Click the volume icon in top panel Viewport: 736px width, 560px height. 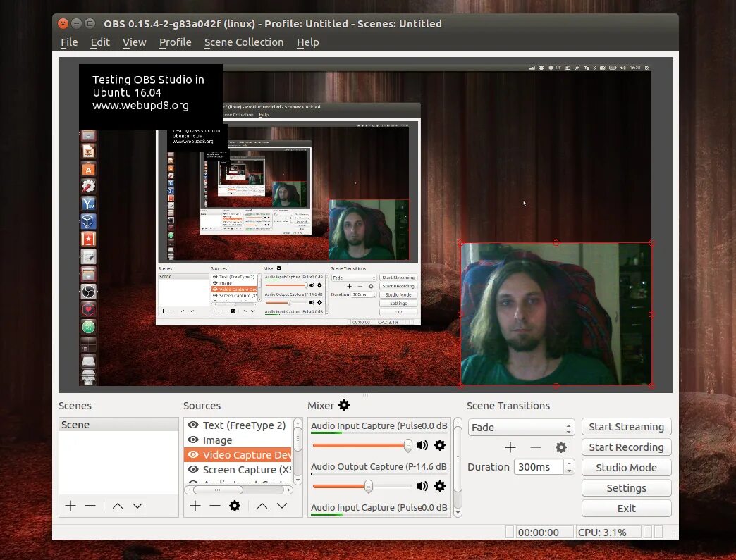pos(623,68)
